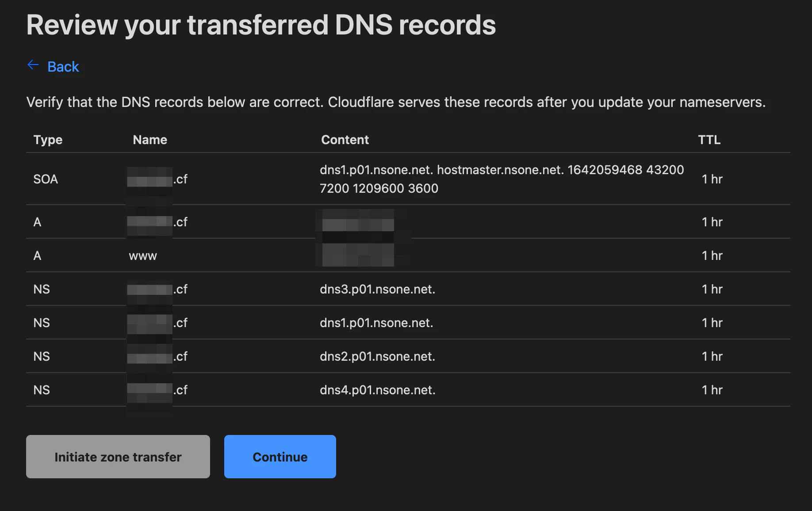Click the www record's 1 hr TTL
The height and width of the screenshot is (511, 812).
pos(712,255)
